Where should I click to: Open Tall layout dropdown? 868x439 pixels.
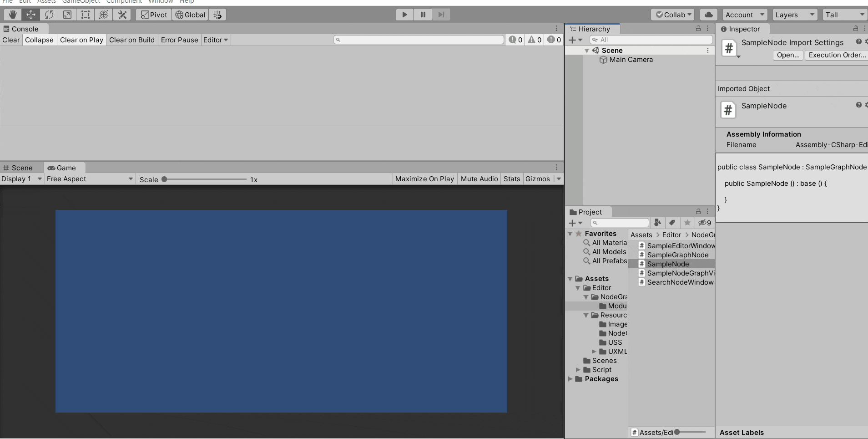point(845,15)
